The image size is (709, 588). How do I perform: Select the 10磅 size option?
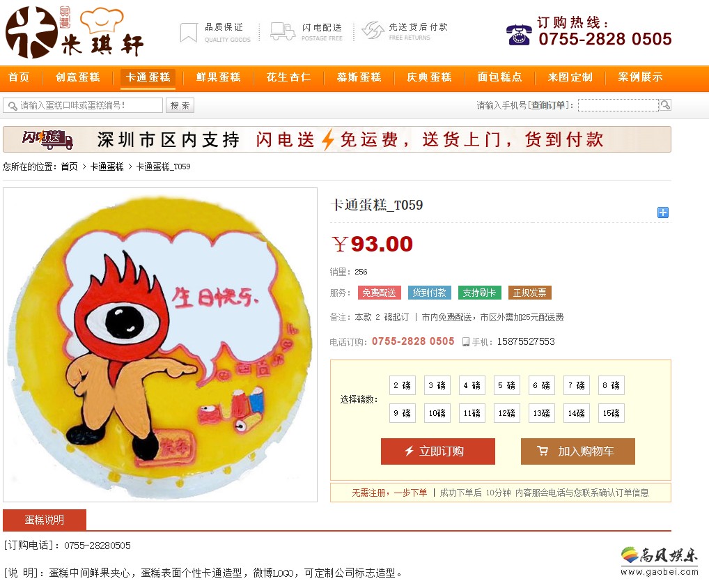coord(437,413)
